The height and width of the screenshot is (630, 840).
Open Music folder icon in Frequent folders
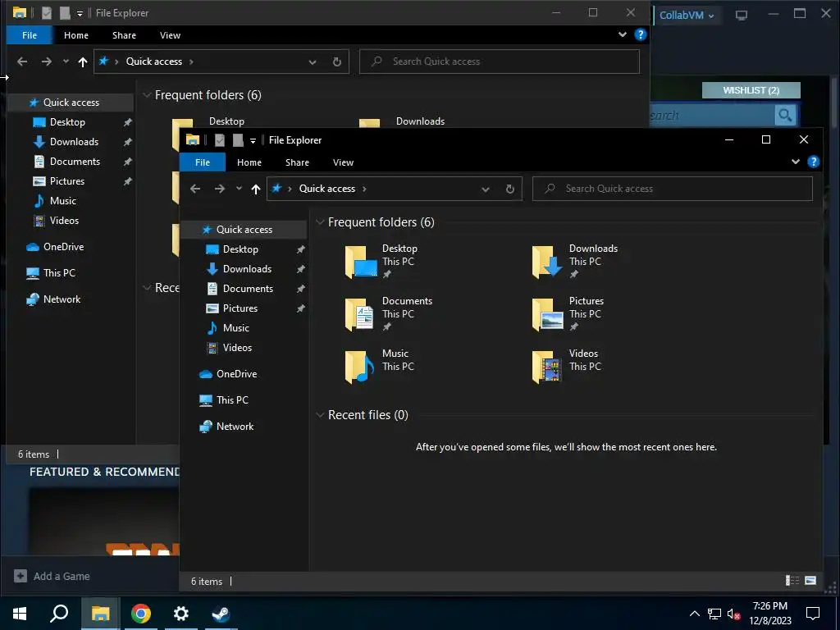click(x=359, y=367)
